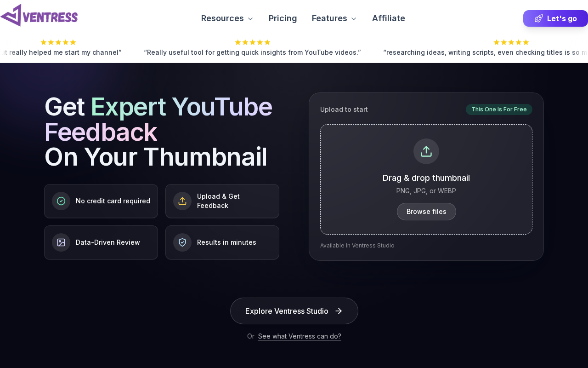Click the "Really useful tool" testimonial text
588x368 pixels.
[x=253, y=52]
